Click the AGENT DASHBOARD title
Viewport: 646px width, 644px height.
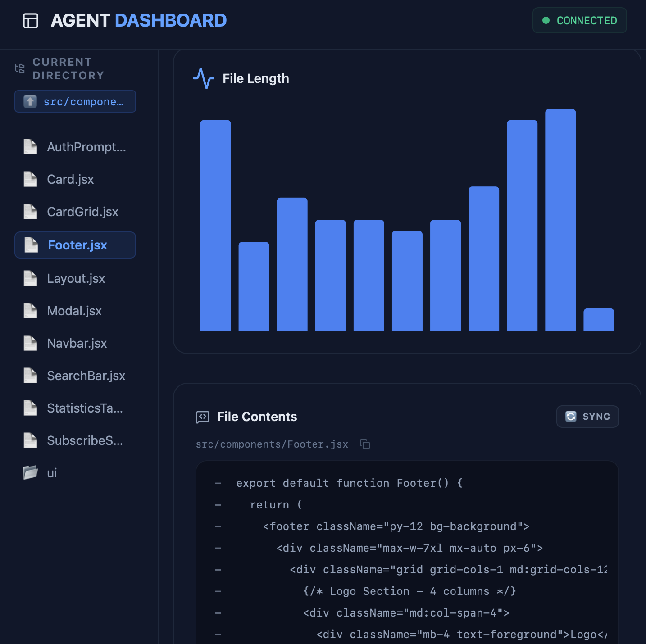click(139, 20)
